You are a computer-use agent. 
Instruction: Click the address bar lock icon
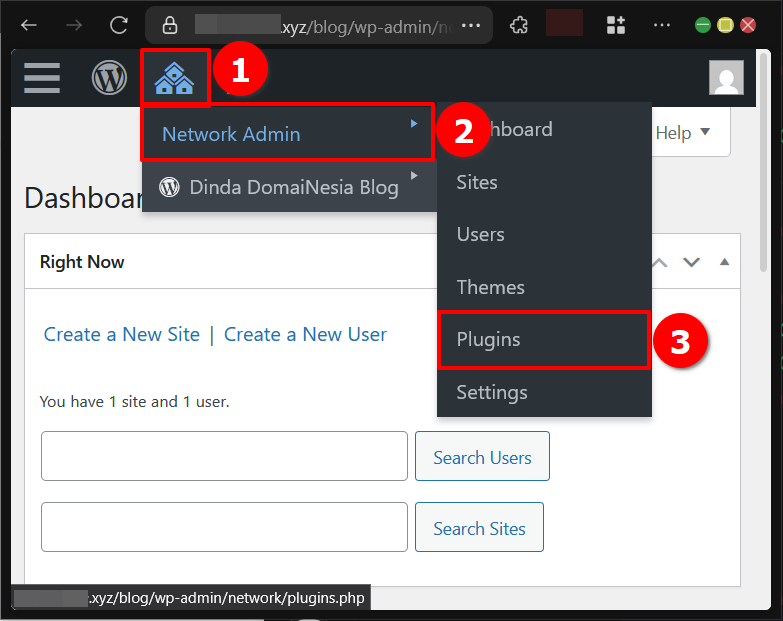pyautogui.click(x=170, y=25)
